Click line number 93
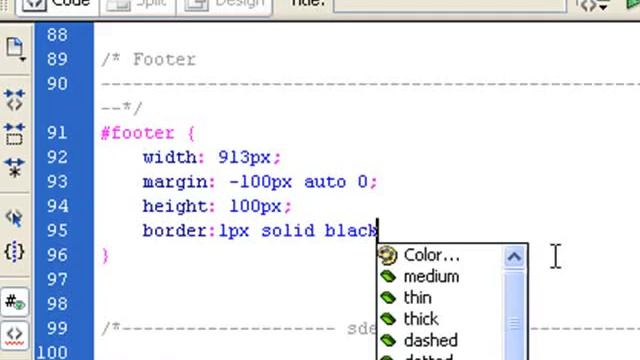This screenshot has height=360, width=640. tap(57, 182)
